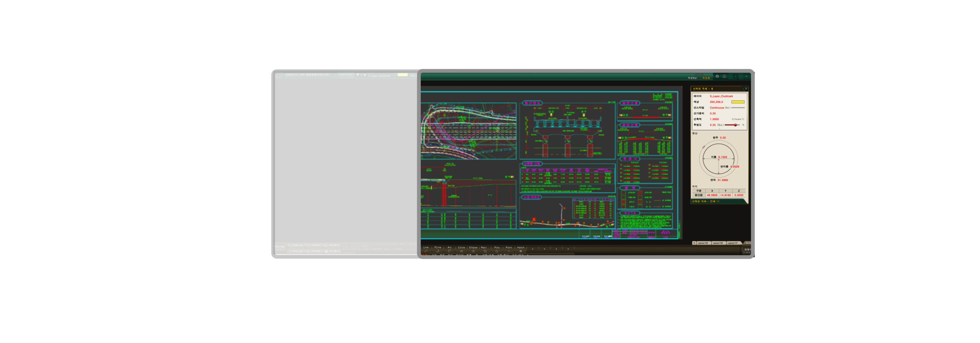The height and width of the screenshot is (343, 980).
Task: Select the Circle drawing tool
Action: tap(461, 249)
